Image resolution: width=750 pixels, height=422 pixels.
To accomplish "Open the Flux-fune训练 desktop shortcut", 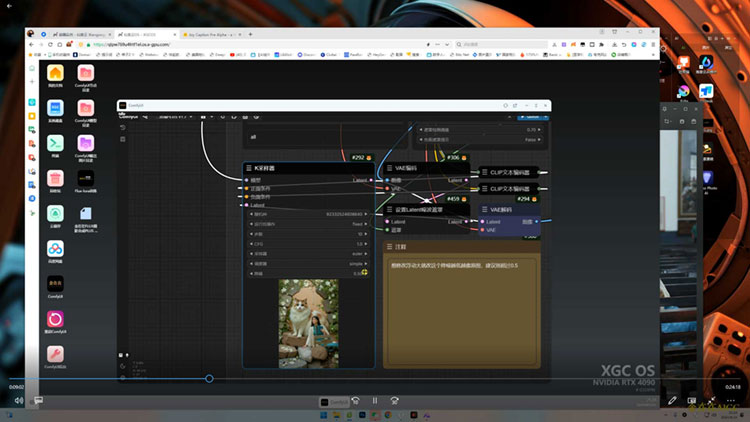I will [x=86, y=178].
